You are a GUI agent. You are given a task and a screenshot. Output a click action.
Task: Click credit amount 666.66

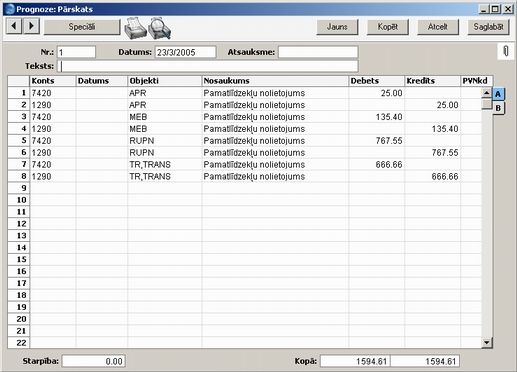click(x=445, y=176)
